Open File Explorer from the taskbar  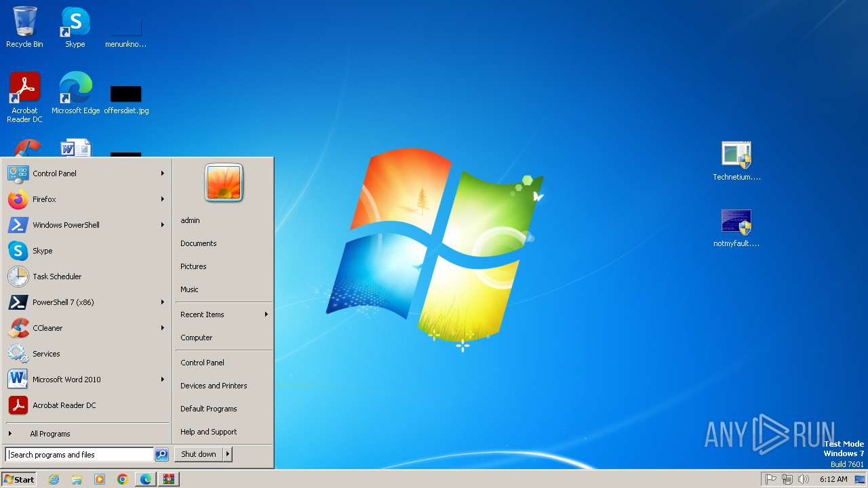[77, 479]
